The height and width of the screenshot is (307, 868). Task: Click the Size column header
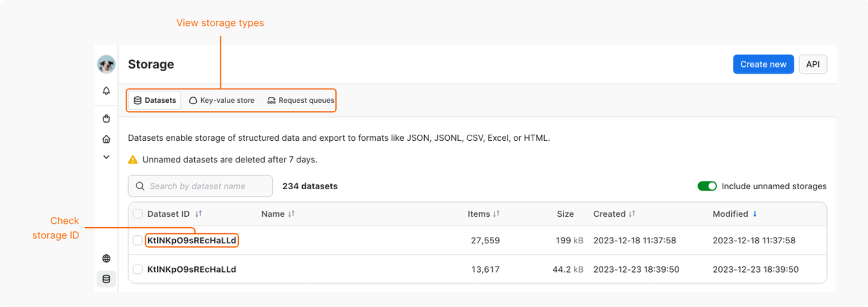[565, 214]
